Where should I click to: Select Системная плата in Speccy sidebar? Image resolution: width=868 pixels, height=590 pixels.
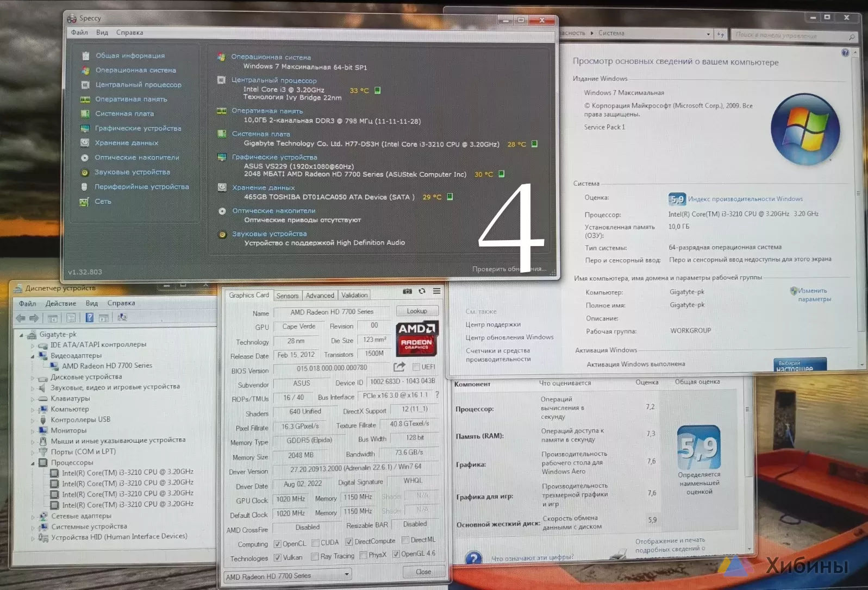point(124,114)
